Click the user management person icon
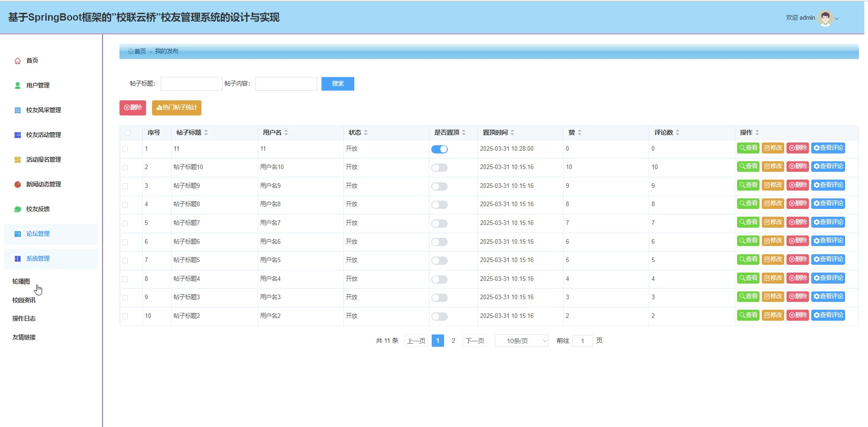868x427 pixels. (x=17, y=86)
